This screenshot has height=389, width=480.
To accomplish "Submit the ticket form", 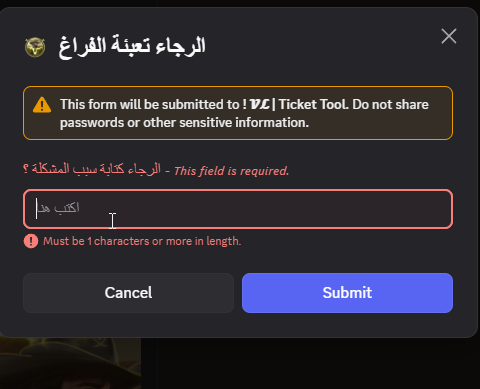I will [x=347, y=293].
